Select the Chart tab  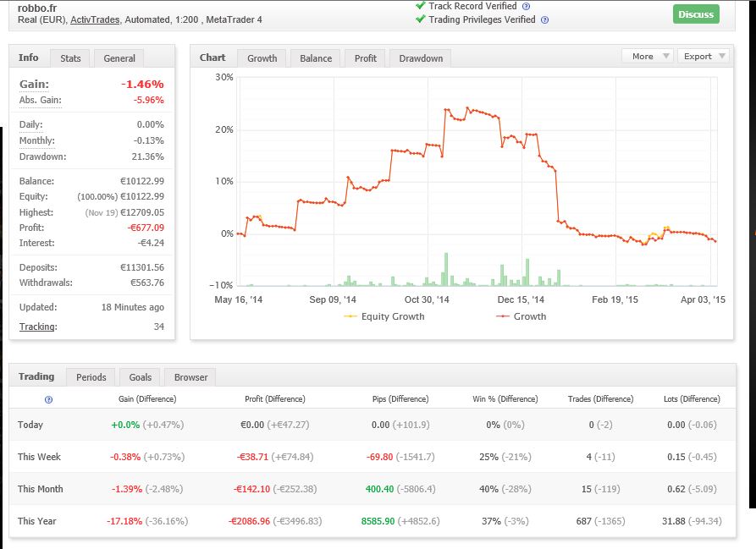212,58
